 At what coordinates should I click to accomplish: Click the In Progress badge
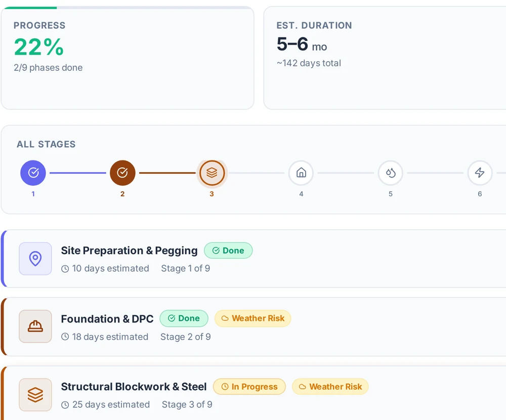249,387
